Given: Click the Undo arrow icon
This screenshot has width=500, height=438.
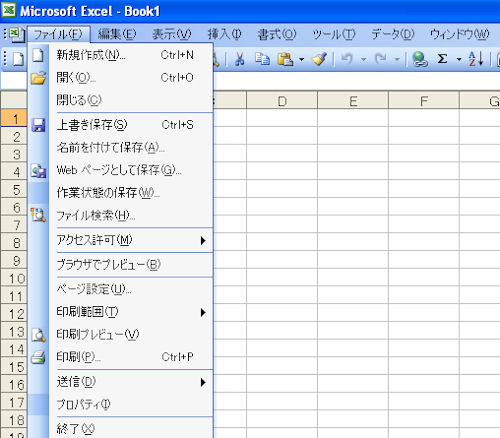Looking at the screenshot, I should coord(347,59).
